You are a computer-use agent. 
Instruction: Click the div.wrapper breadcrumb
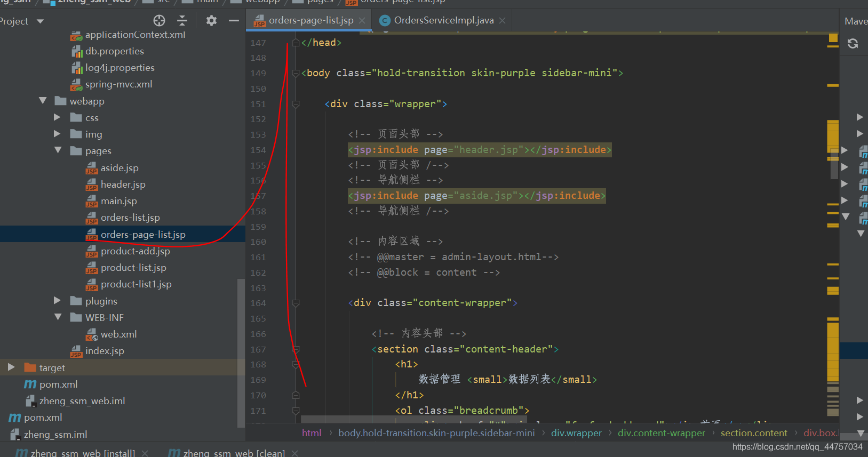(576, 433)
